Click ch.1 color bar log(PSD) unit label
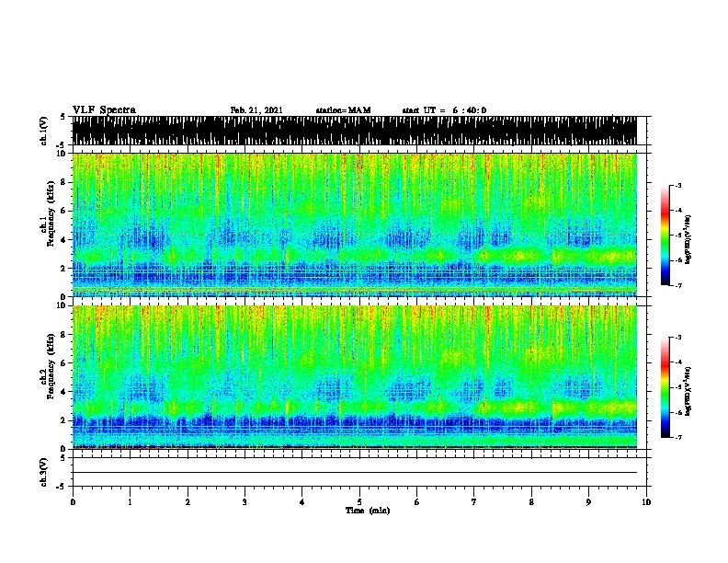 click(x=688, y=240)
